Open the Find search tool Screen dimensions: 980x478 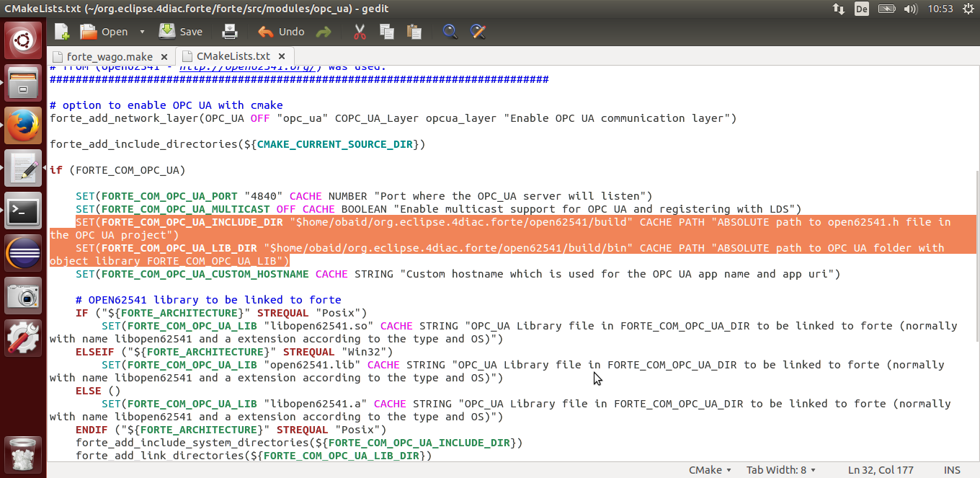[450, 32]
